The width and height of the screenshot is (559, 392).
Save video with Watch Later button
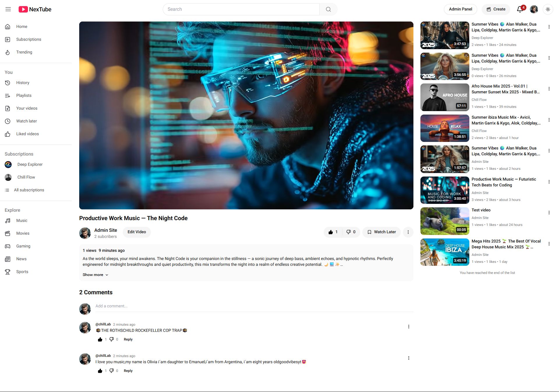[381, 232]
